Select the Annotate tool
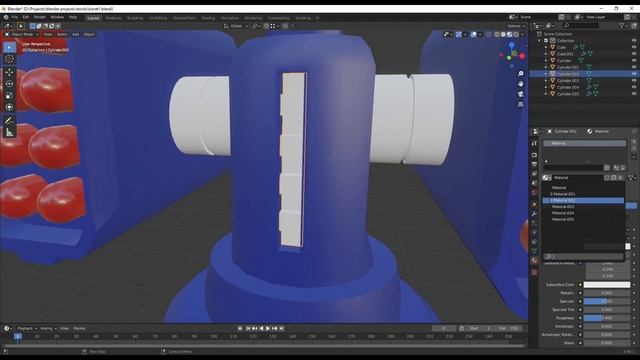Image resolution: width=640 pixels, height=360 pixels. 9,120
